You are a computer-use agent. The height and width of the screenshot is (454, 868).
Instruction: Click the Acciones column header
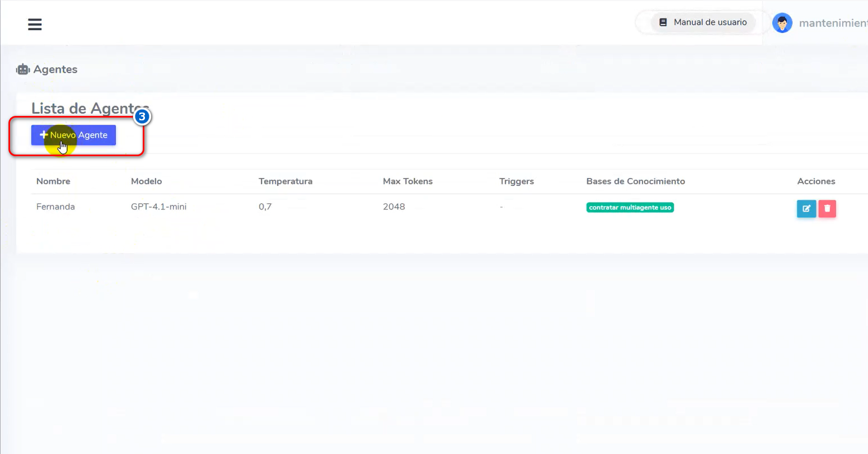(x=816, y=181)
